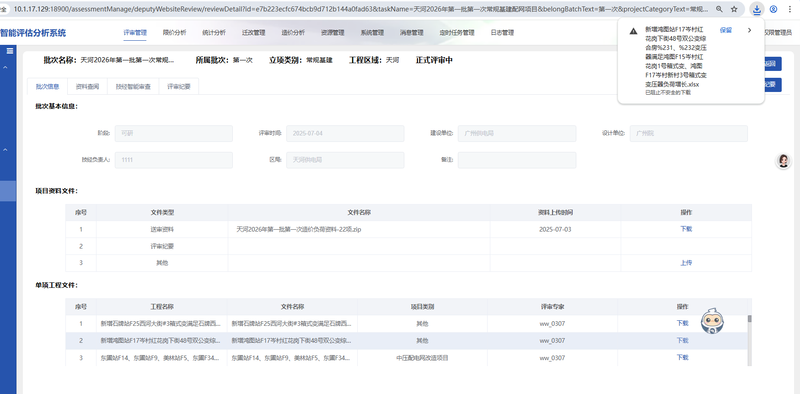Click the browser address bar URL

361,9
